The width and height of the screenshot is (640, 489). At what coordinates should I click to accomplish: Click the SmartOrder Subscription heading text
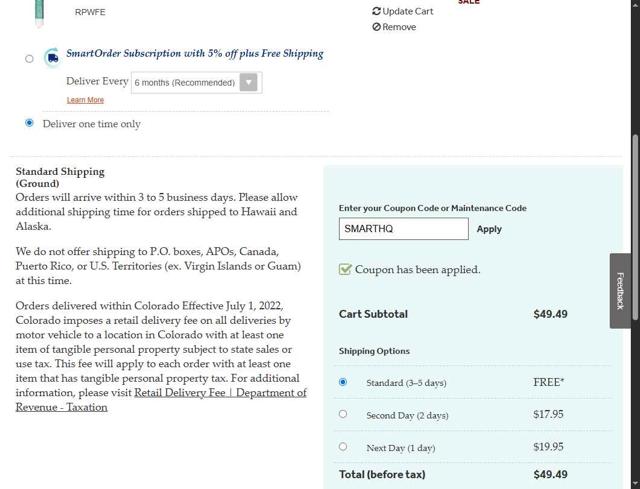coord(195,54)
